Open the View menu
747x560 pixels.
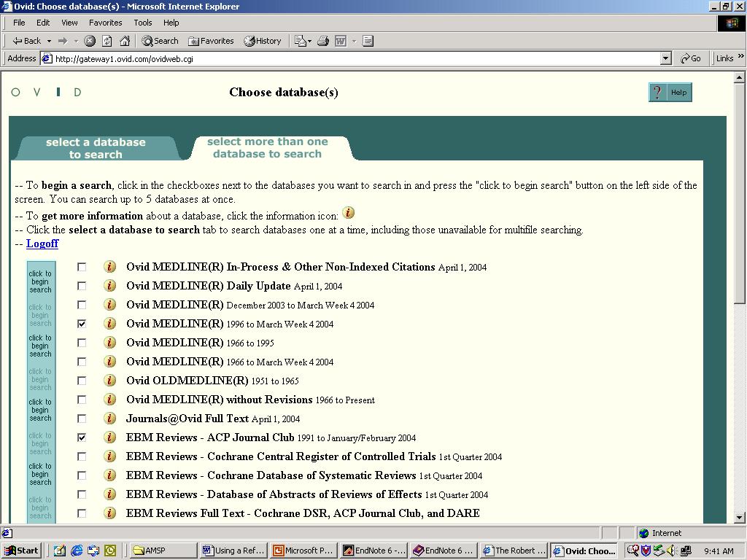pyautogui.click(x=69, y=23)
